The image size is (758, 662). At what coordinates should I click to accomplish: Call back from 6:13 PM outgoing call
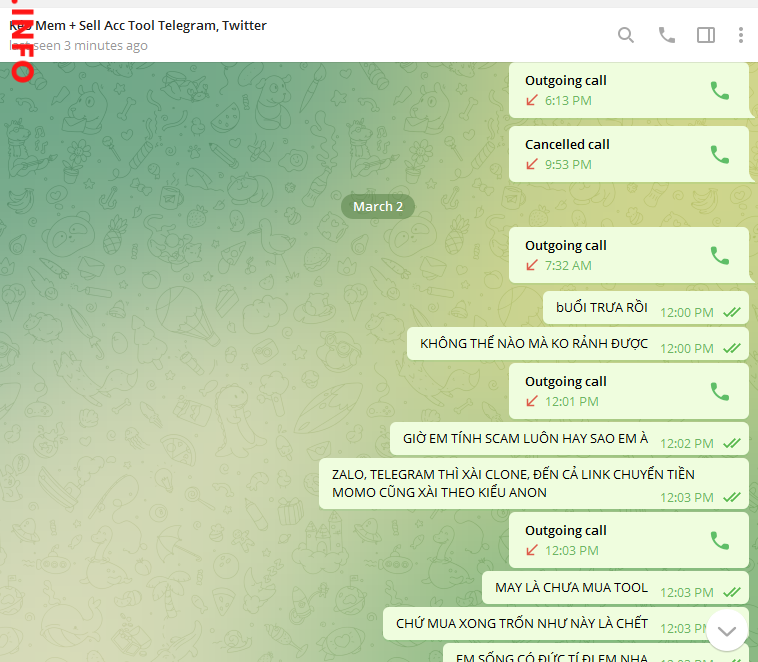(719, 90)
